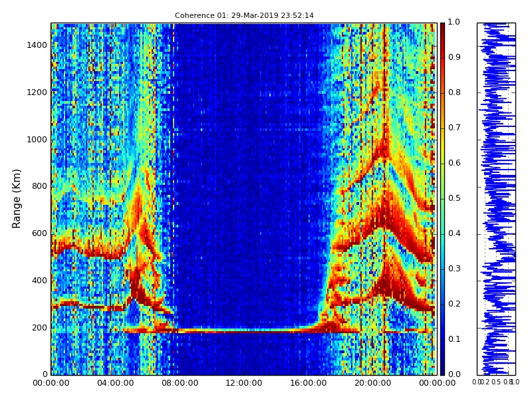Click the dark blue bottom of the colorbar
This screenshot has width=532, height=399.
click(x=442, y=368)
